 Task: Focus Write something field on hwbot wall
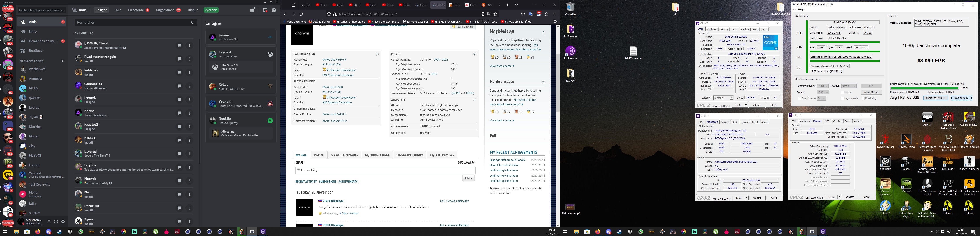point(385,170)
